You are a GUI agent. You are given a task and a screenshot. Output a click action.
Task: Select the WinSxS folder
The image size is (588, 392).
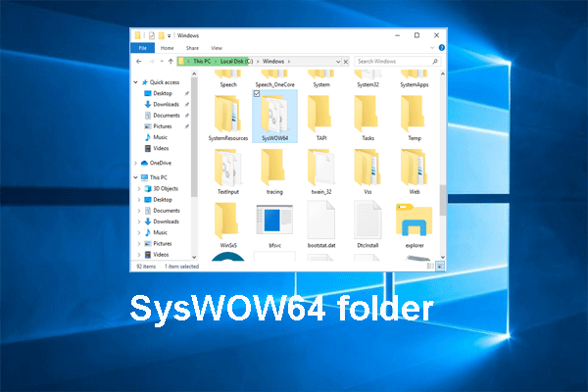click(227, 225)
